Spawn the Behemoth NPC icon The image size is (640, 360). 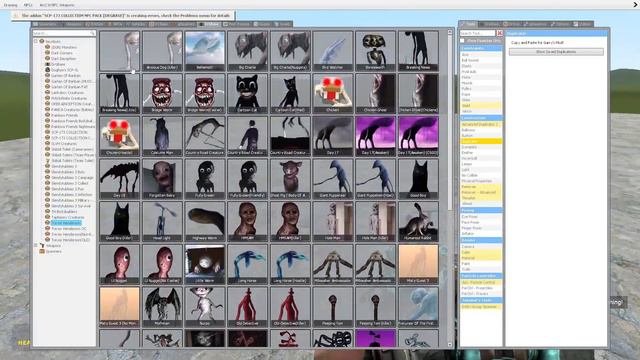point(204,51)
